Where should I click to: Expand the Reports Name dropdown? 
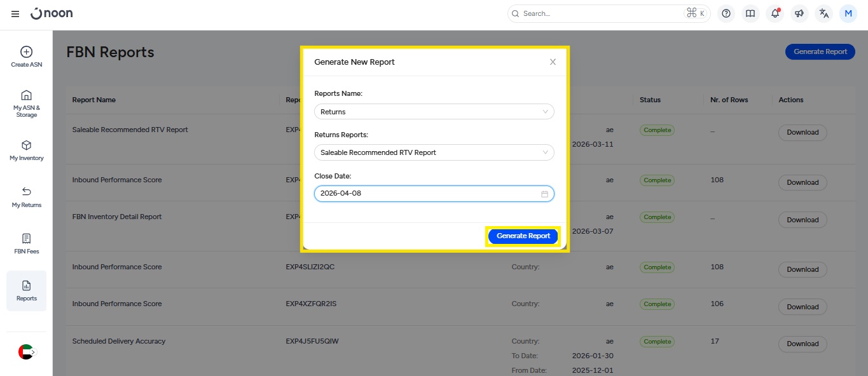[434, 112]
